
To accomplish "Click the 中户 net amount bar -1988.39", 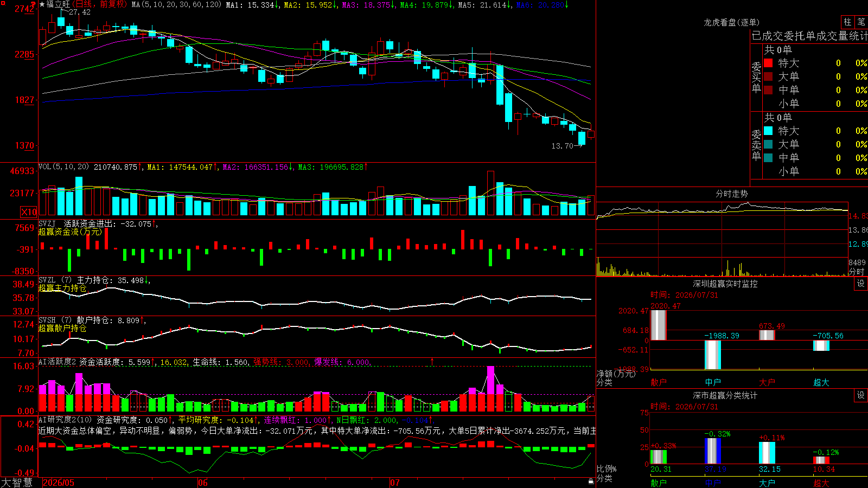I will coord(712,355).
